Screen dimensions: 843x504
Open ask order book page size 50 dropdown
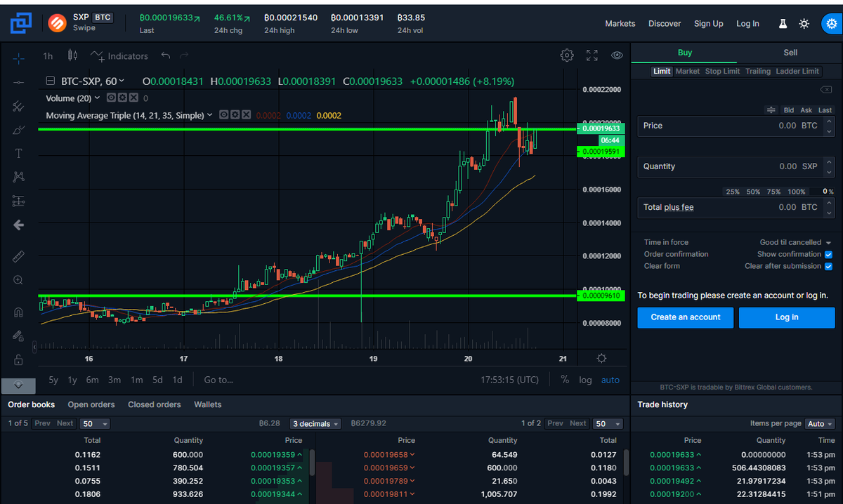tap(608, 423)
